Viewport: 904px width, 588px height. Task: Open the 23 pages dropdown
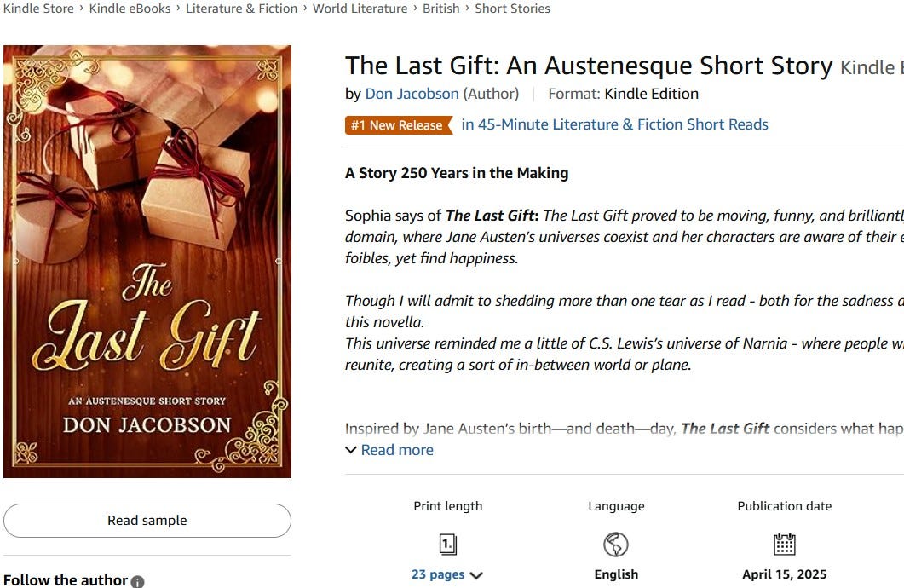[x=446, y=574]
